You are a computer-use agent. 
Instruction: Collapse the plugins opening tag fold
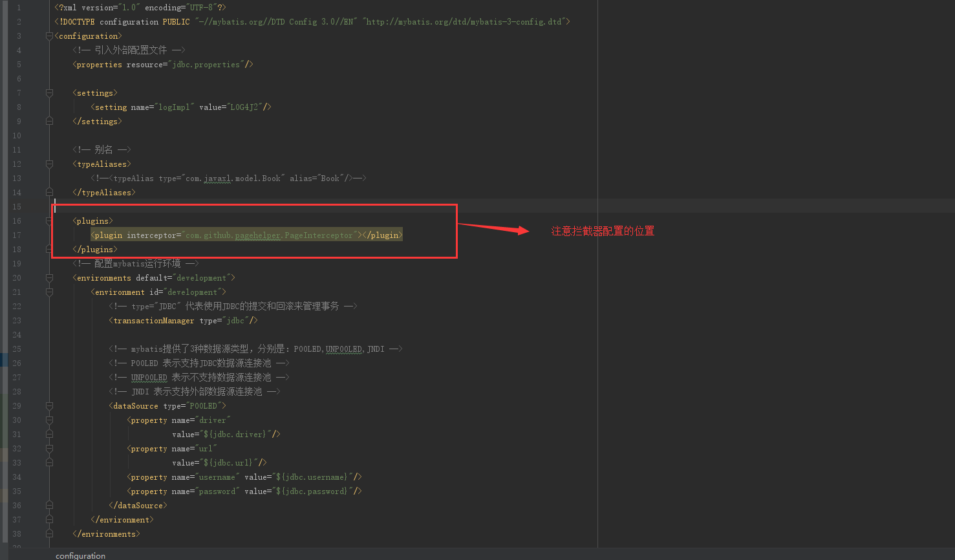[49, 221]
